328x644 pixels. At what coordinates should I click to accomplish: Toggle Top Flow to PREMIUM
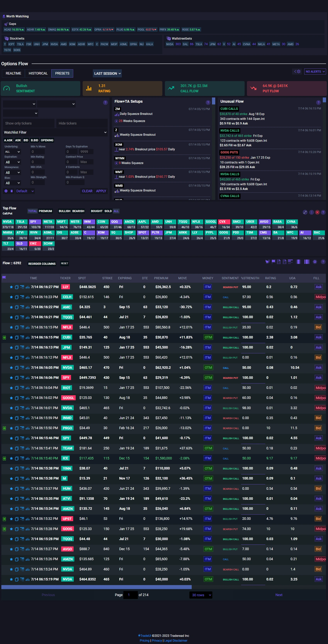(x=46, y=211)
